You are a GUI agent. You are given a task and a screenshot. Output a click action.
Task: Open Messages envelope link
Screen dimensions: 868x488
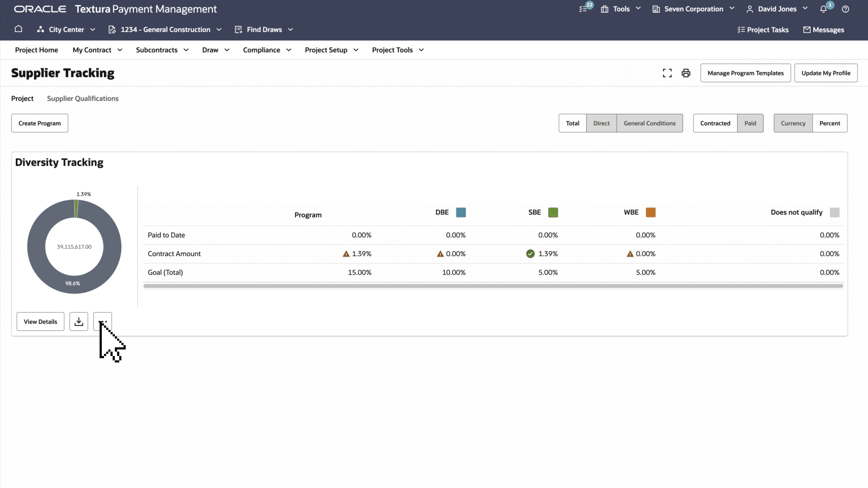click(824, 30)
